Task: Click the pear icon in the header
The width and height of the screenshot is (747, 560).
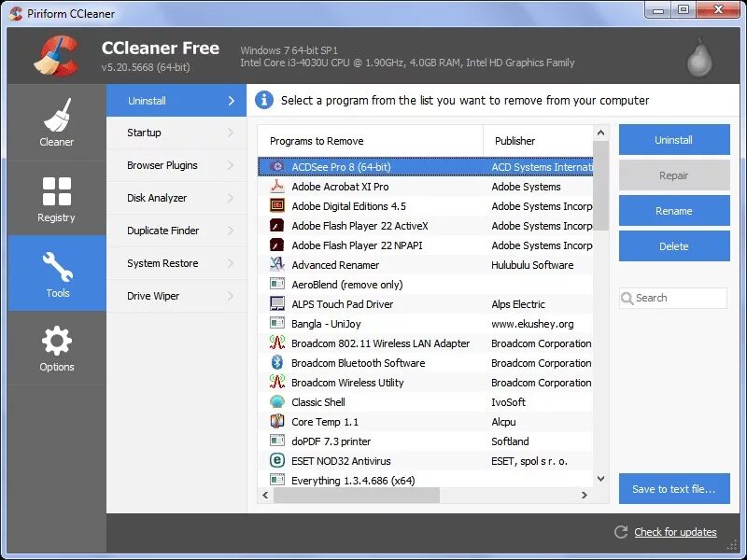Action: click(x=699, y=58)
